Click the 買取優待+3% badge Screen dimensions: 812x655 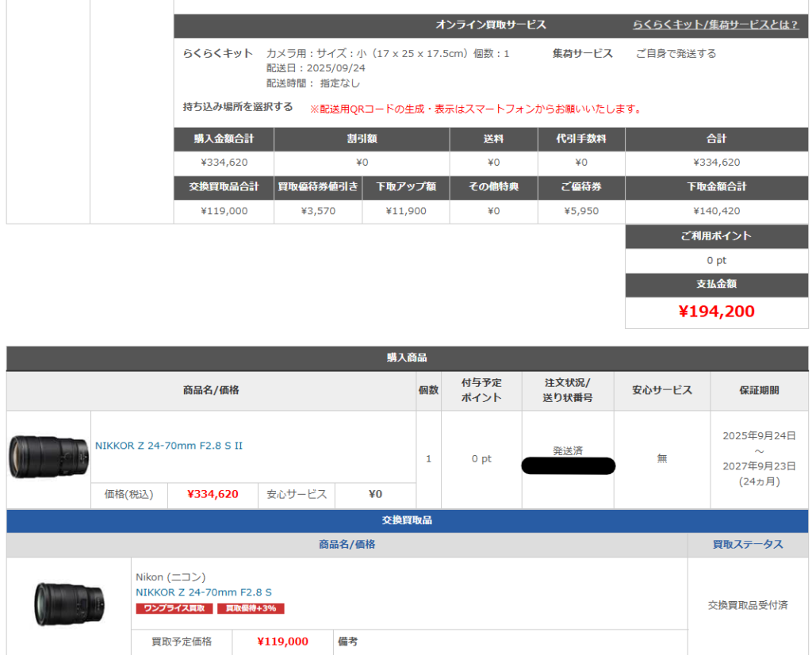(251, 609)
